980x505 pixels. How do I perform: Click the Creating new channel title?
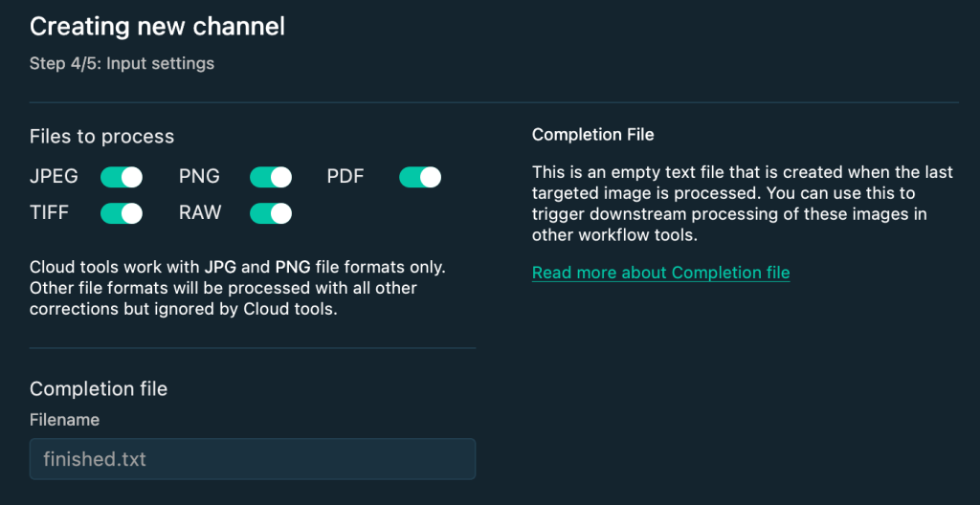point(157,27)
